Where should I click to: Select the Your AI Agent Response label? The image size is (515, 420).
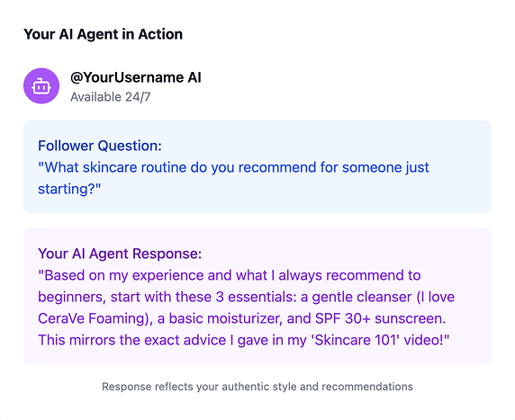point(120,254)
